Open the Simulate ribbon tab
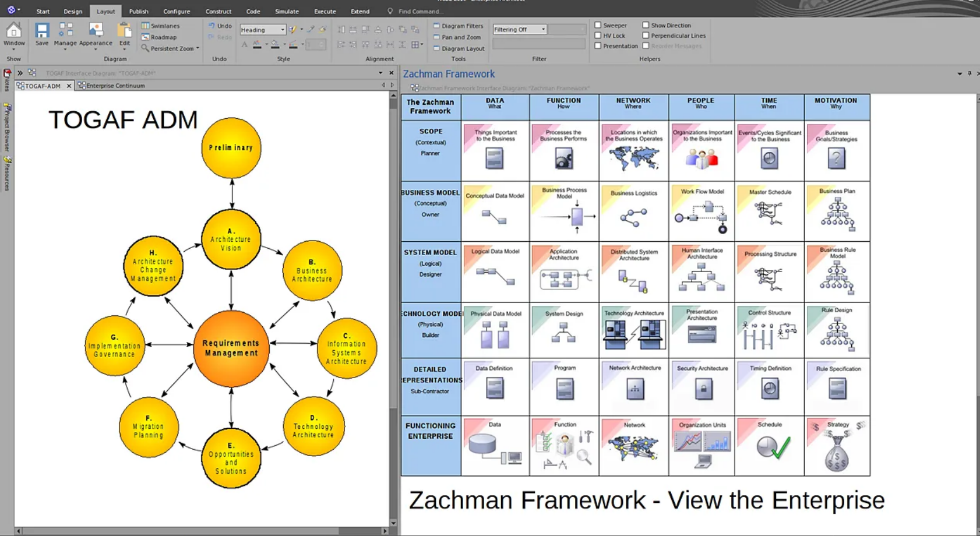 [x=287, y=11]
